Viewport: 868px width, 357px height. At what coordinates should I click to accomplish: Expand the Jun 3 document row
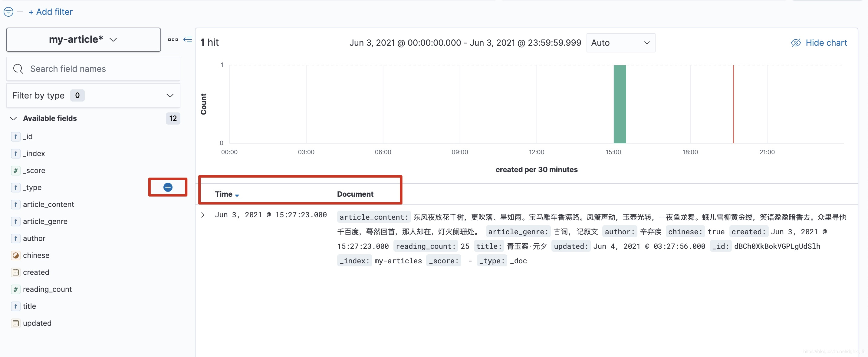[203, 215]
